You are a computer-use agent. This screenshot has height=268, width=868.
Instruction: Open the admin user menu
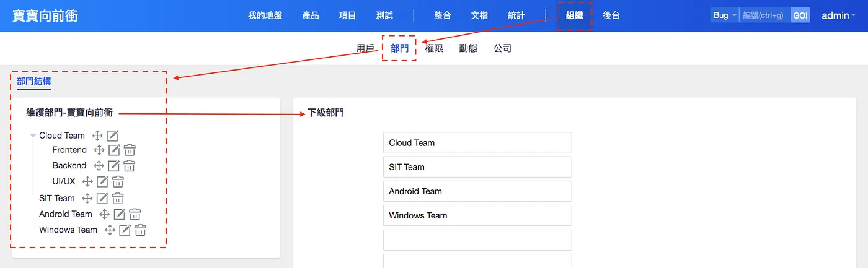point(839,15)
